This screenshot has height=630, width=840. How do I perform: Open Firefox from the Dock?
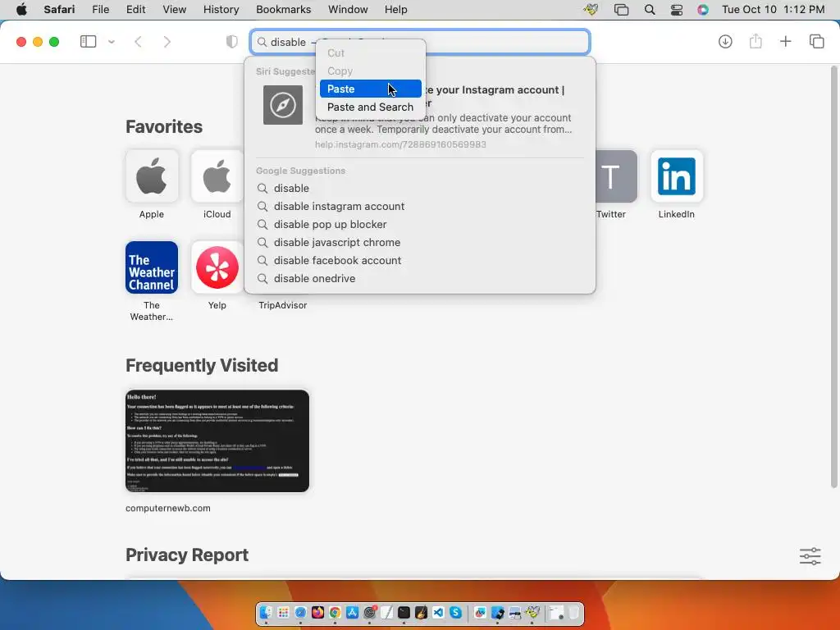tap(317, 612)
